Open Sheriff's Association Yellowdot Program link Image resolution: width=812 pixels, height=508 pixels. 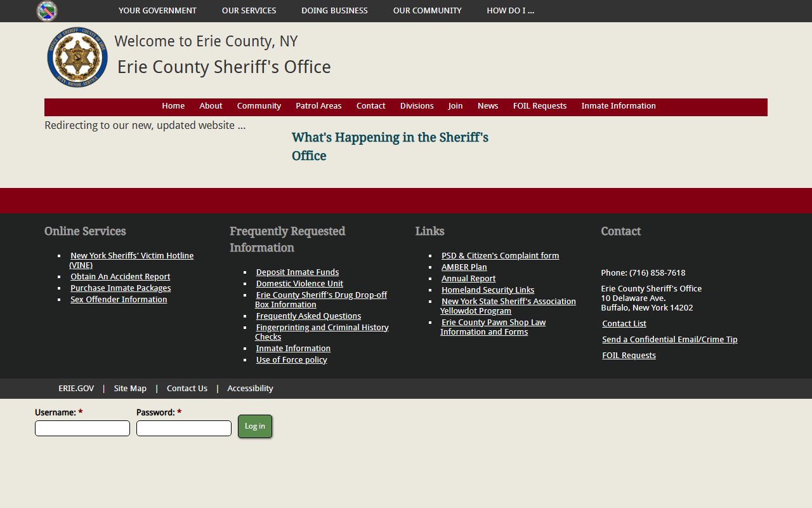(x=508, y=306)
